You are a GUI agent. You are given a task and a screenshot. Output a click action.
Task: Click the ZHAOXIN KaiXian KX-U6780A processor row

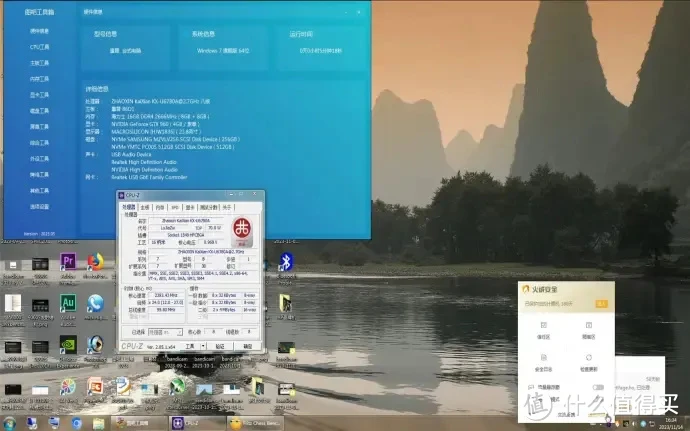click(x=160, y=101)
